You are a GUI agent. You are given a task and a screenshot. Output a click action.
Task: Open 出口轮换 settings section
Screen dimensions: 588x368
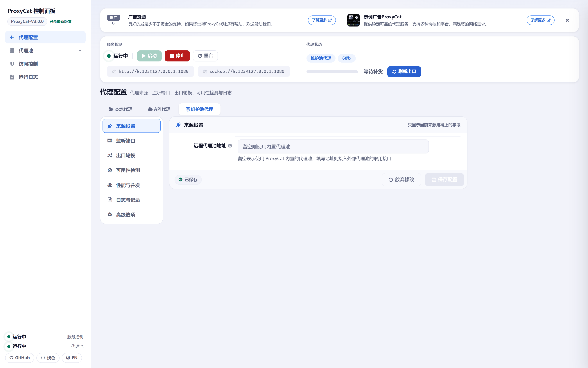[x=131, y=155]
